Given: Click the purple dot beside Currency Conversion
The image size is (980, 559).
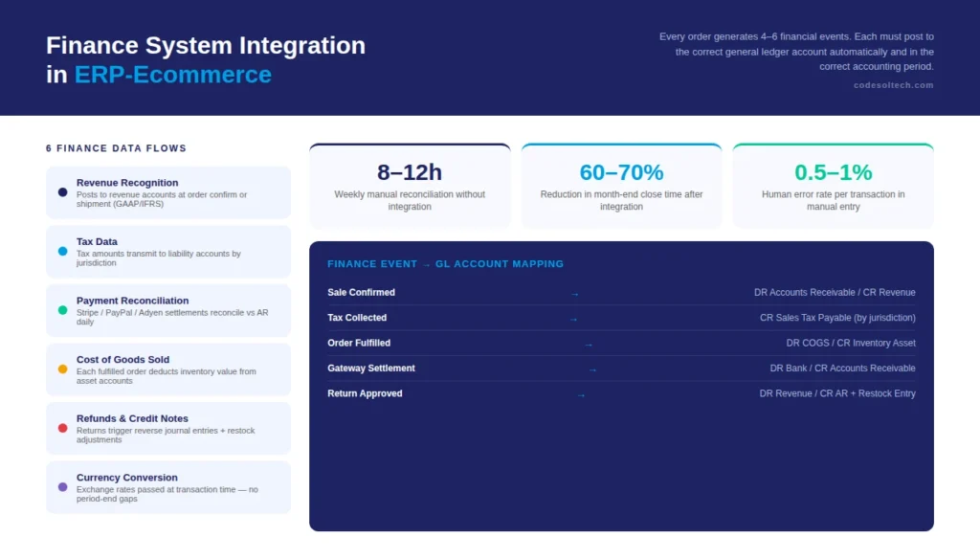Looking at the screenshot, I should [x=62, y=487].
